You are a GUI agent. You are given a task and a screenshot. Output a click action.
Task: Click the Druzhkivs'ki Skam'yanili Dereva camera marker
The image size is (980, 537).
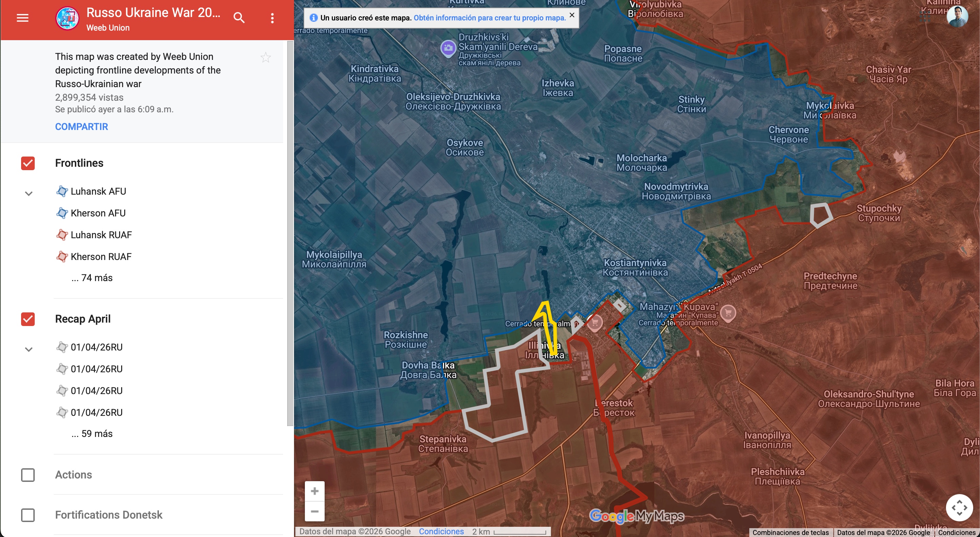tap(448, 48)
